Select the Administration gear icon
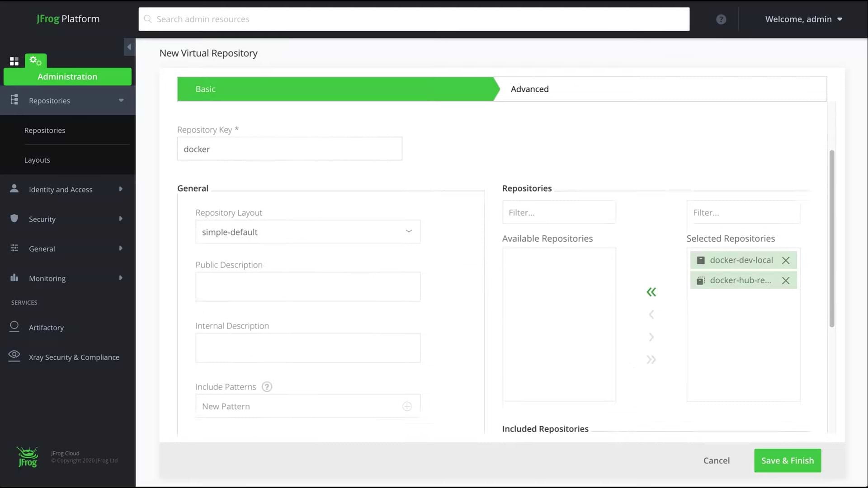The width and height of the screenshot is (868, 488). (35, 61)
